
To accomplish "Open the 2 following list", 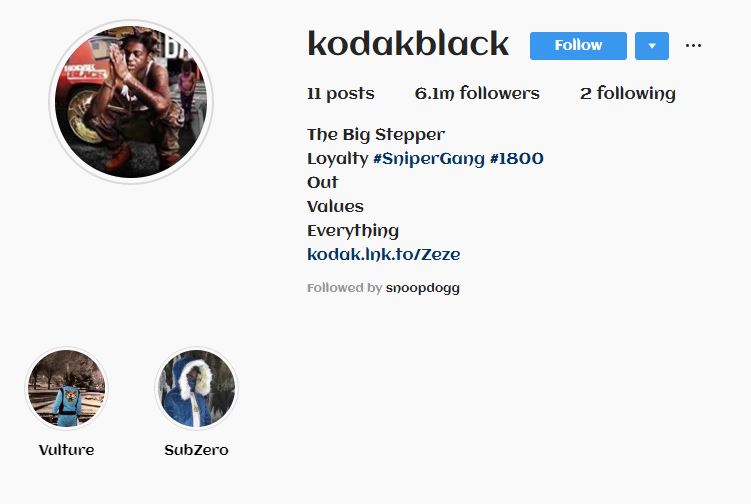I will [628, 93].
